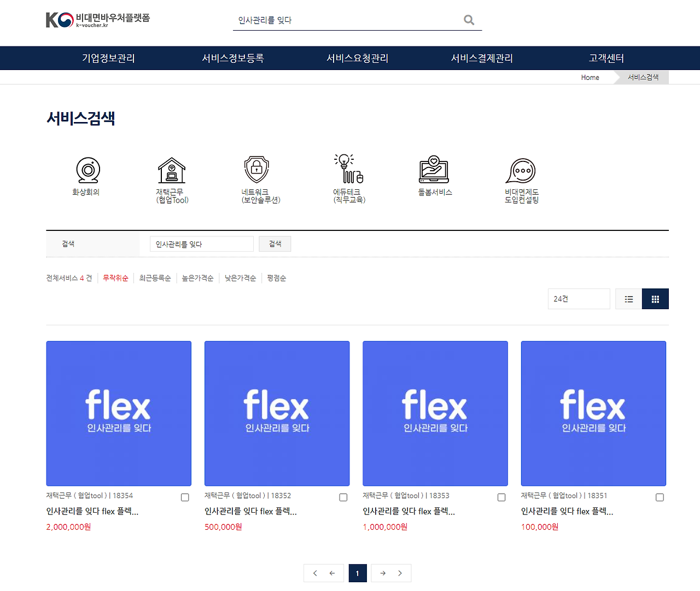Open the flex thumbnail for service 18353
The image size is (700, 591).
(435, 414)
